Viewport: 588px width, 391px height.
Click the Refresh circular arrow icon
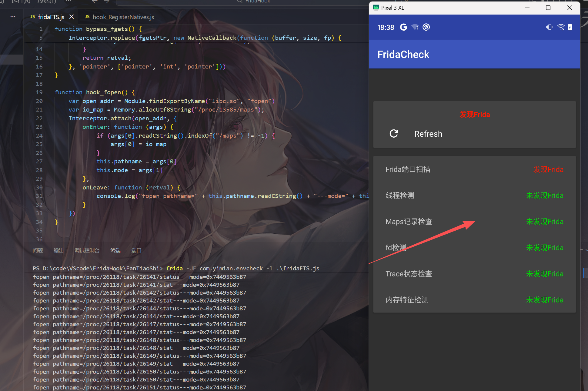(x=394, y=134)
